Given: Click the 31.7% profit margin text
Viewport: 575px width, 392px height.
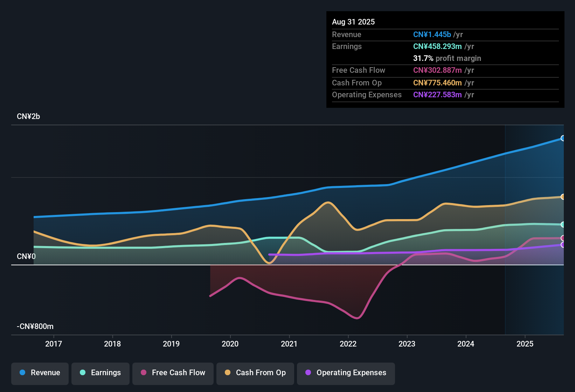Looking at the screenshot, I should point(447,58).
